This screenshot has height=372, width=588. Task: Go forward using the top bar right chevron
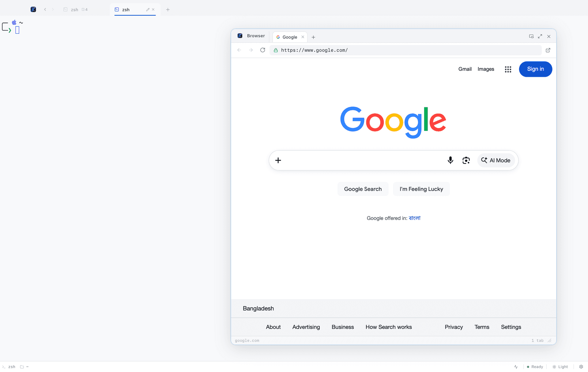53,9
